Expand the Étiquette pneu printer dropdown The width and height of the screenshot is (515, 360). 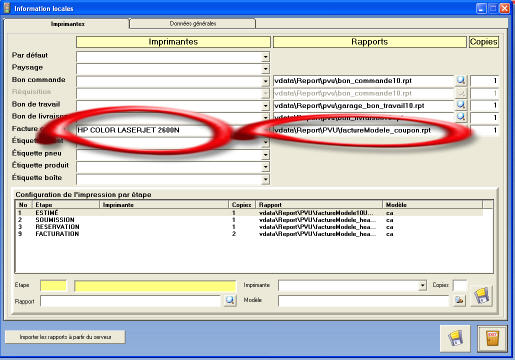point(265,155)
